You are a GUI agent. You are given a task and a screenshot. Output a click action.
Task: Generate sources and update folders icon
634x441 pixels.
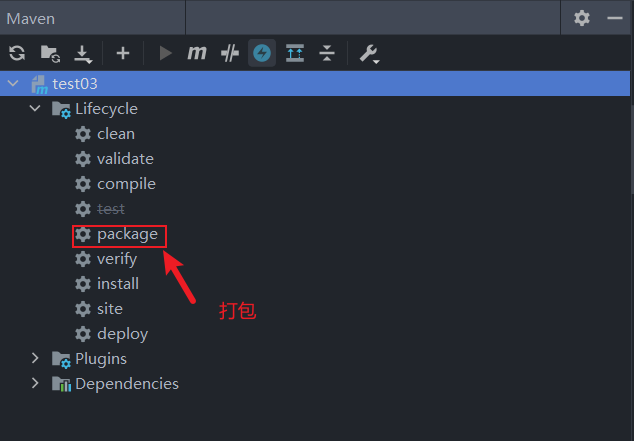50,53
